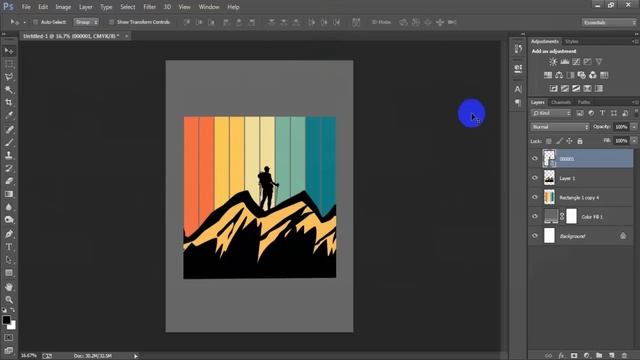
Task: Add a layer style fx button
Action: pyautogui.click(x=562, y=356)
